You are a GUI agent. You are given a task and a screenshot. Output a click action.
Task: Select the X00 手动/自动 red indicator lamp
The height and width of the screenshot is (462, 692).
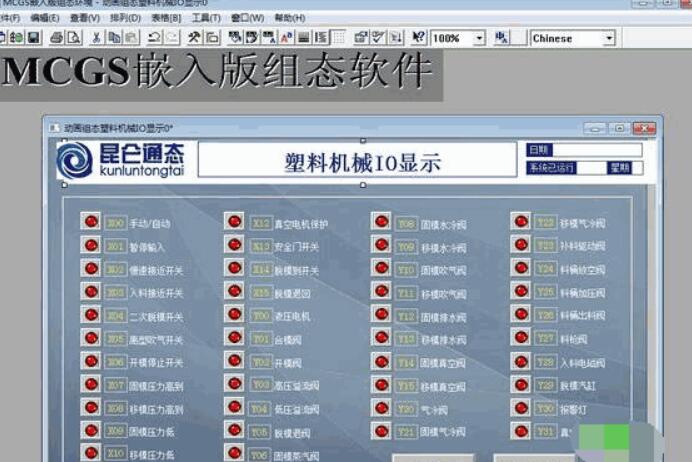tap(91, 221)
